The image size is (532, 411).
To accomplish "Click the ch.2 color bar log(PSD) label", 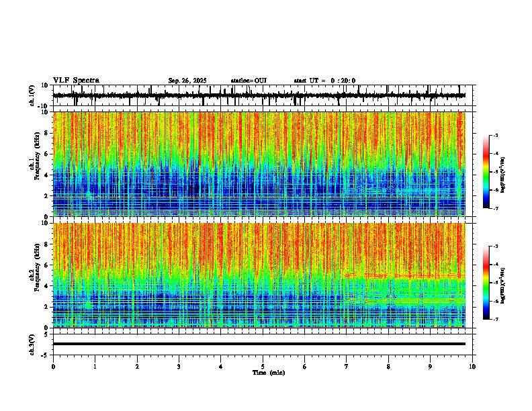I will (x=503, y=286).
